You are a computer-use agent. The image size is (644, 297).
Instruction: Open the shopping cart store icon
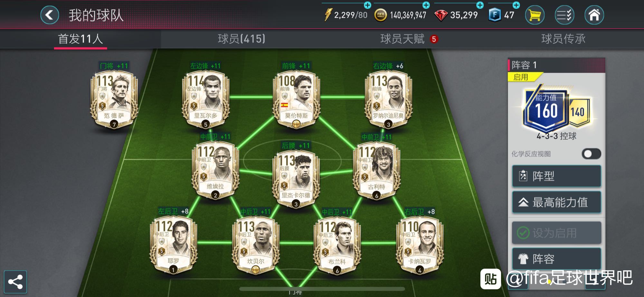[535, 15]
